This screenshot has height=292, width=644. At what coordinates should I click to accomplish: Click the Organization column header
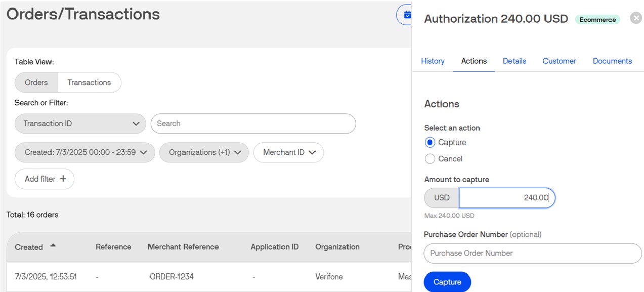point(337,247)
